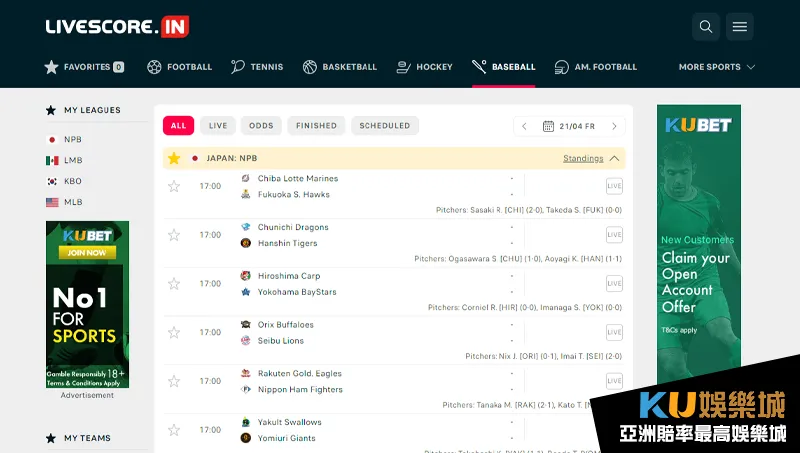The width and height of the screenshot is (800, 453).
Task: Click Rakuten Gold. Eagles team logo
Action: pyautogui.click(x=245, y=373)
